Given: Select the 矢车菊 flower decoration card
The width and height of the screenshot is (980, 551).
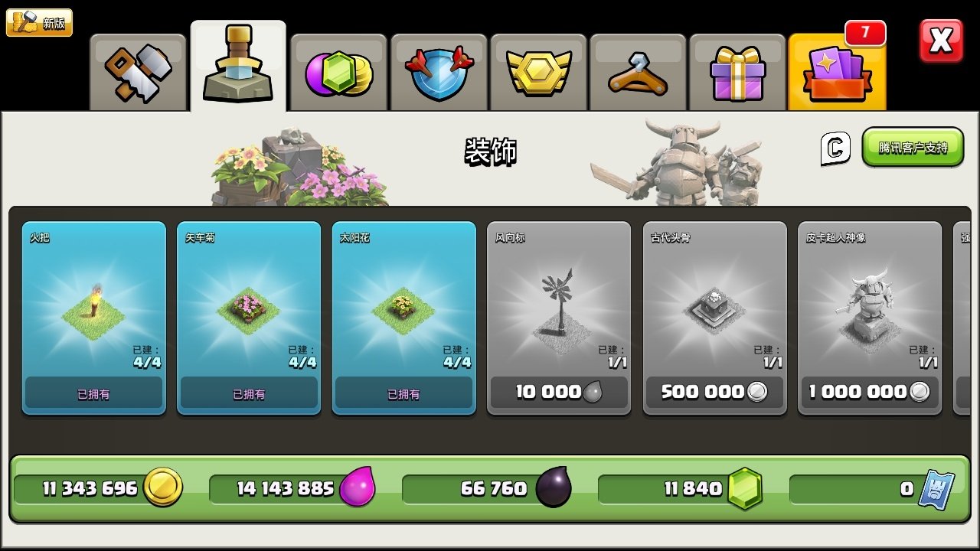Looking at the screenshot, I should 249,318.
